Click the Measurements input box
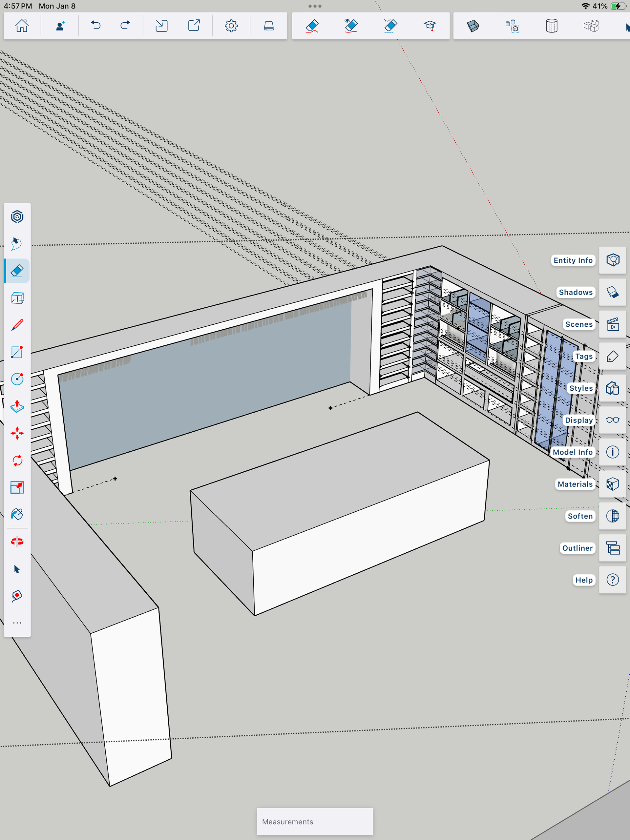Screen dimensions: 630x840 click(x=315, y=821)
